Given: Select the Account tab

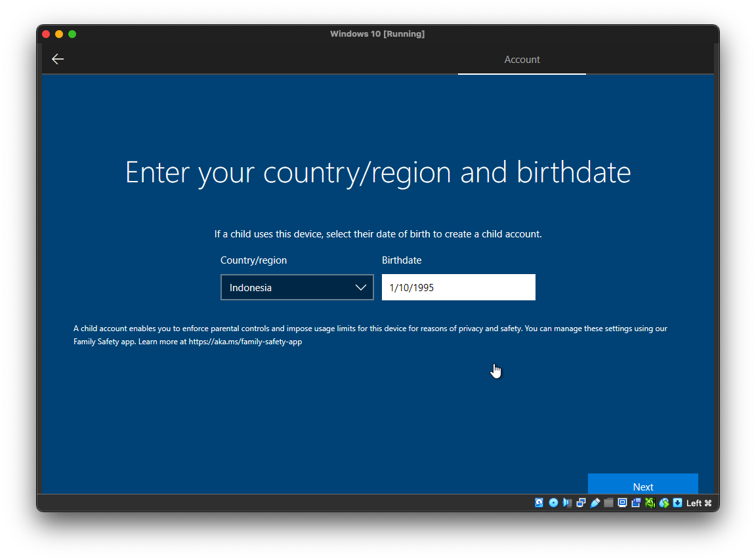Looking at the screenshot, I should point(522,60).
